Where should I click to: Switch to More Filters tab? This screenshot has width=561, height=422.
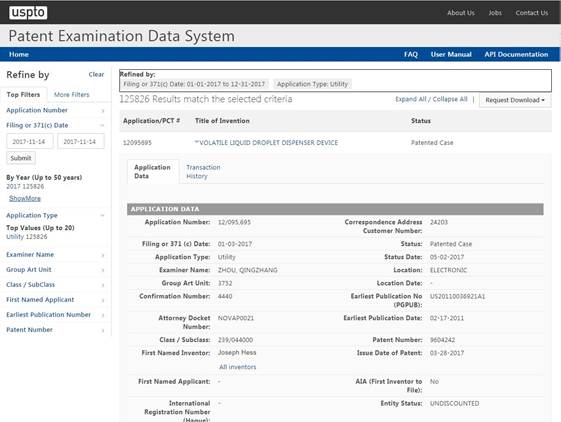[72, 95]
